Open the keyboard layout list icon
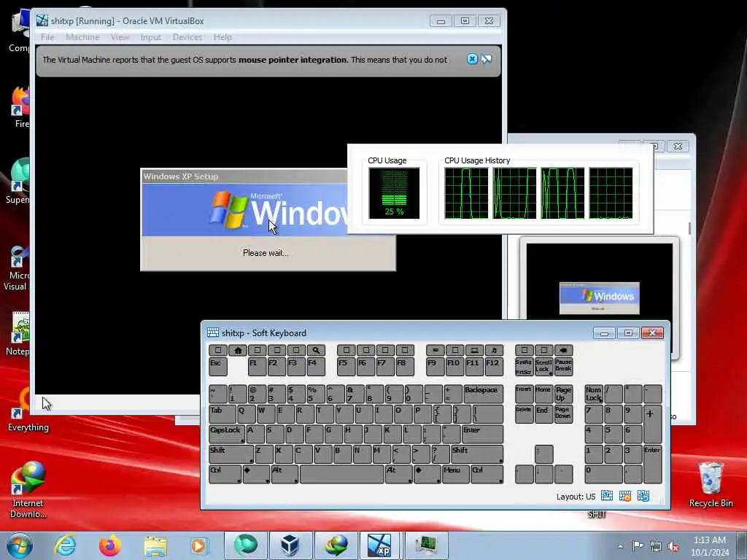This screenshot has height=560, width=747. (x=606, y=496)
